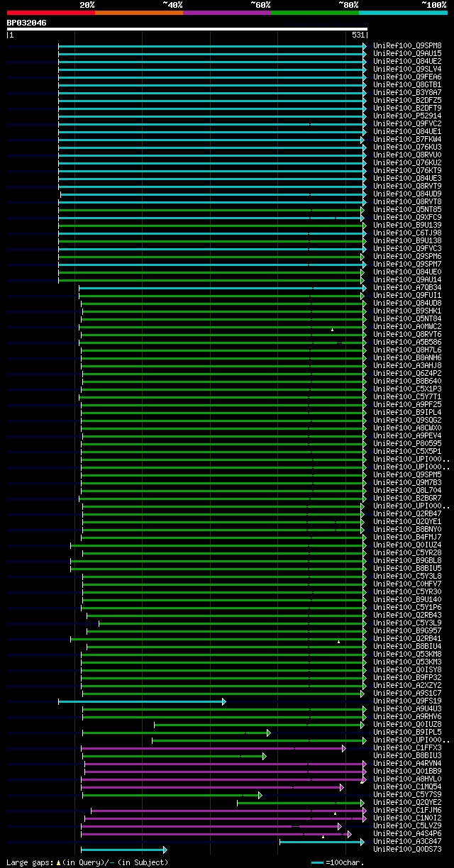
Task: Choose the UniRef100_B8B640 row label
Action: coord(408,381)
